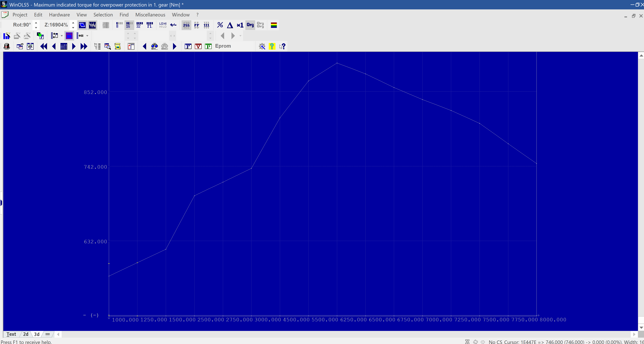Increase zoom with Z up arrow
The image size is (644, 344).
click(x=73, y=23)
